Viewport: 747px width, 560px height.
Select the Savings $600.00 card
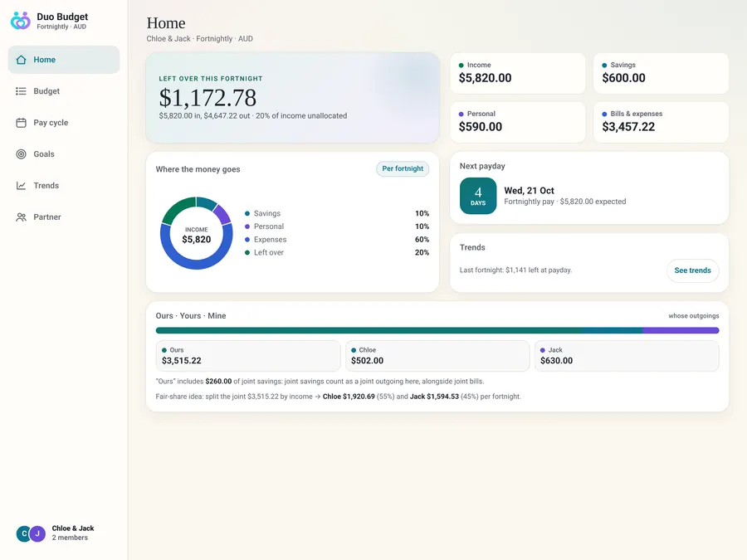point(661,73)
